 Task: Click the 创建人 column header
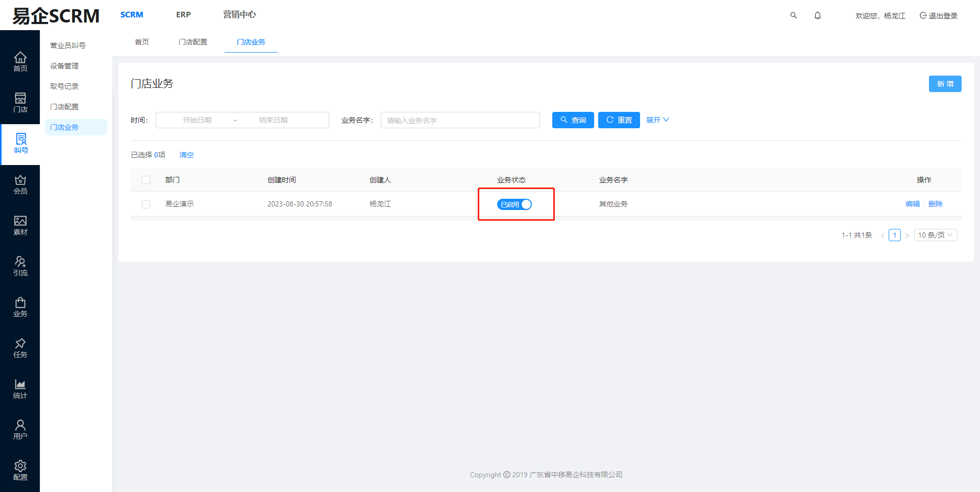coord(380,180)
